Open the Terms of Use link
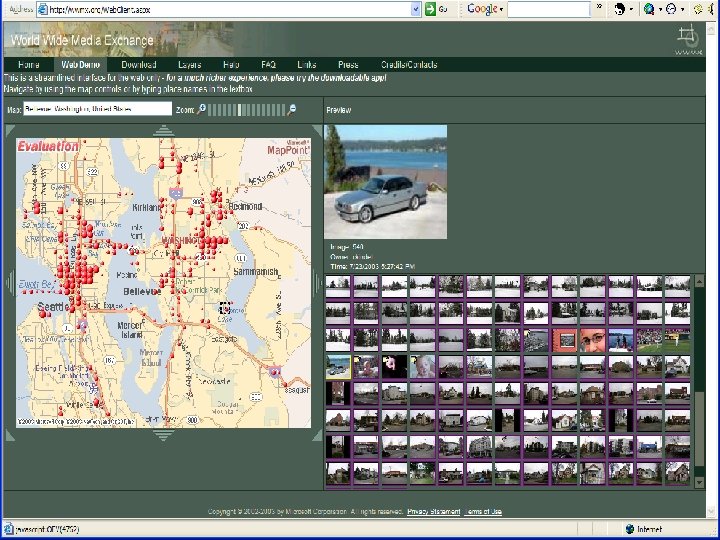The height and width of the screenshot is (540, 720). [x=482, y=512]
